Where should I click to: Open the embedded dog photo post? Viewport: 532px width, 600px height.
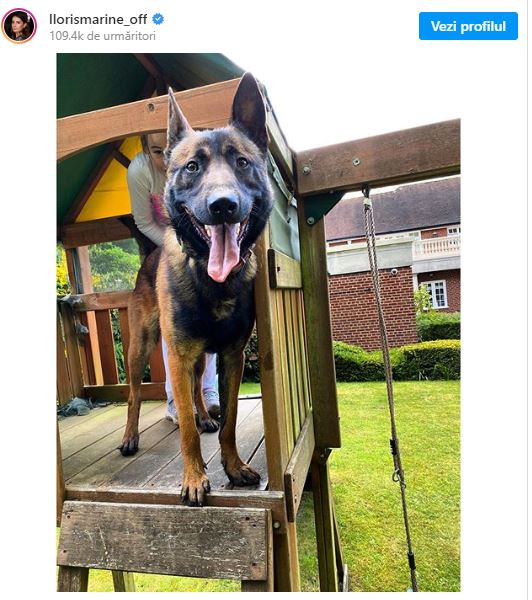[x=258, y=322]
